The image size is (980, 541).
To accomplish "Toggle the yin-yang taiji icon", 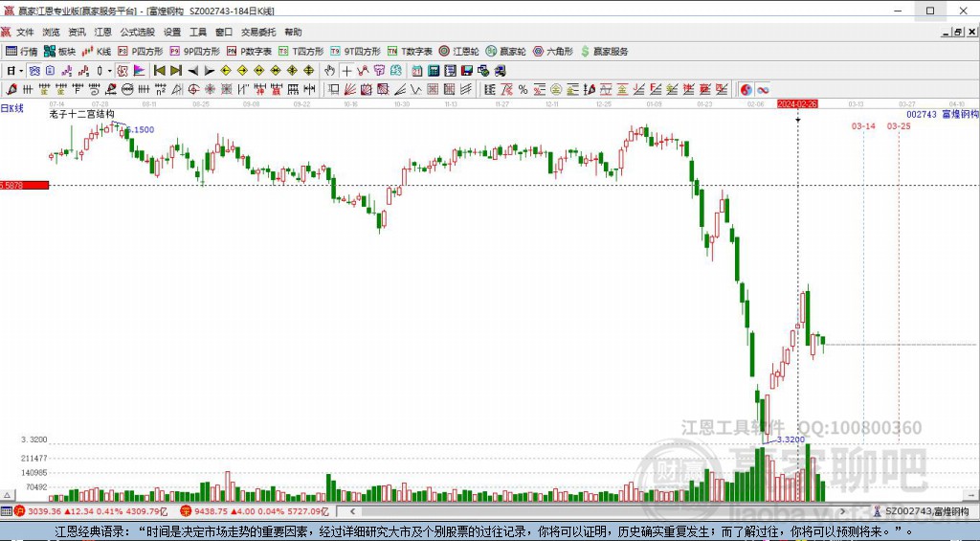I will pyautogui.click(x=746, y=89).
